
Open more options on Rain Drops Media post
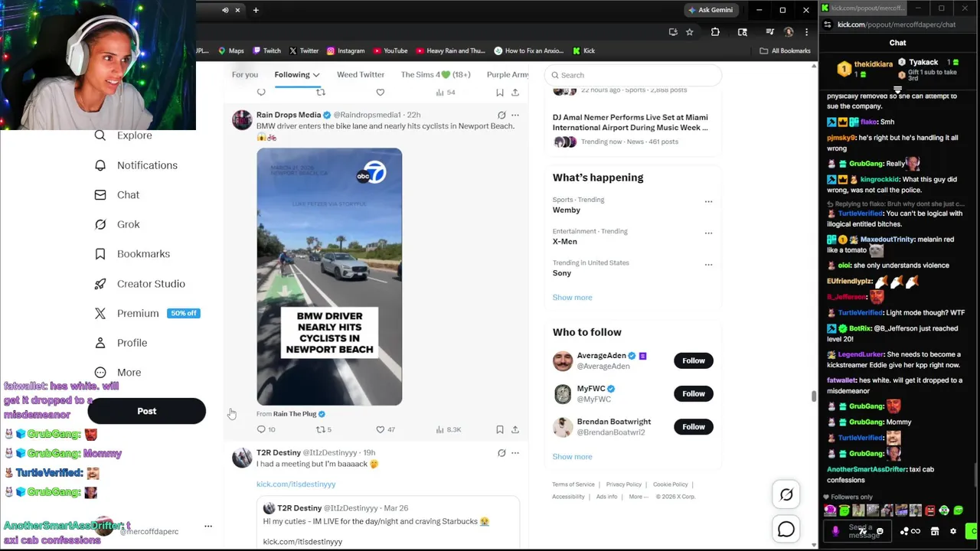[515, 115]
